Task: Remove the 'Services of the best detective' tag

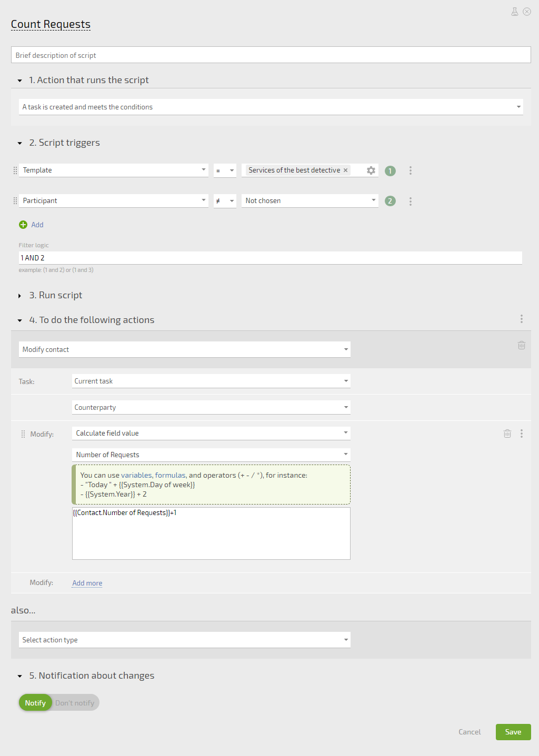Action: (345, 170)
